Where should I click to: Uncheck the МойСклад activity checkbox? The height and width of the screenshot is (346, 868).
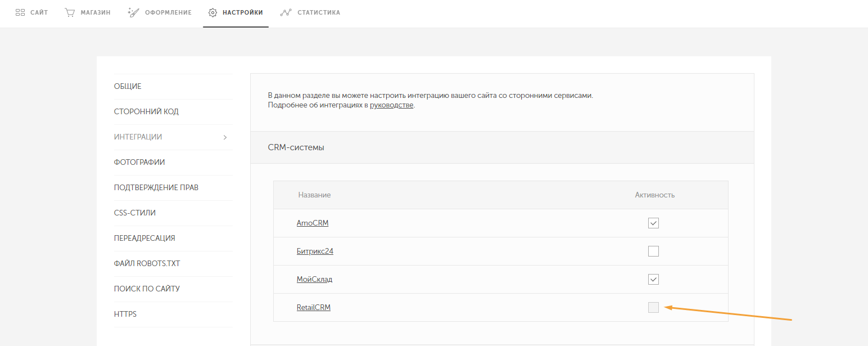(x=653, y=280)
